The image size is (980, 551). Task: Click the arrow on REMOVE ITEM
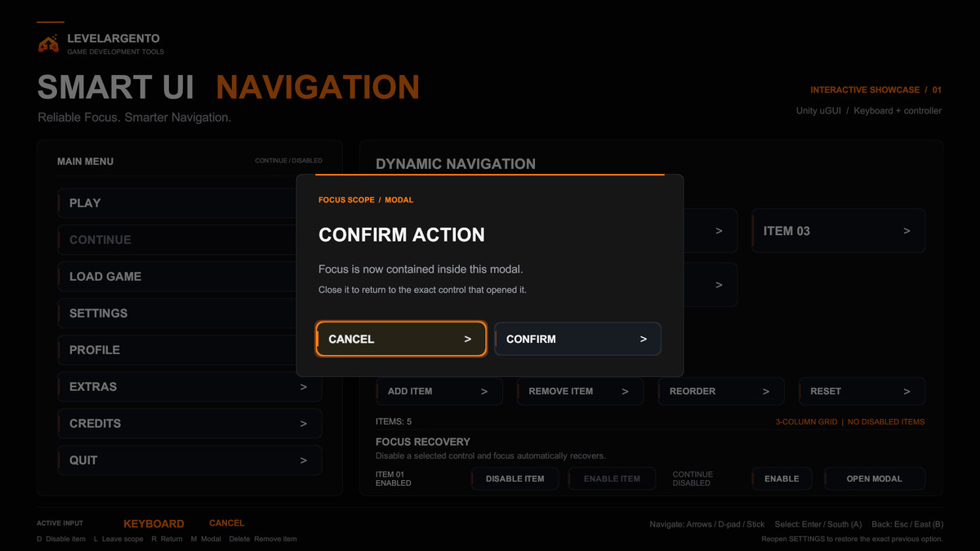[x=626, y=392]
